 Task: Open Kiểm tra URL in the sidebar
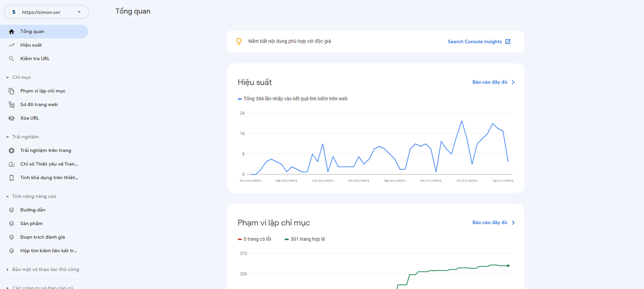click(44, 59)
